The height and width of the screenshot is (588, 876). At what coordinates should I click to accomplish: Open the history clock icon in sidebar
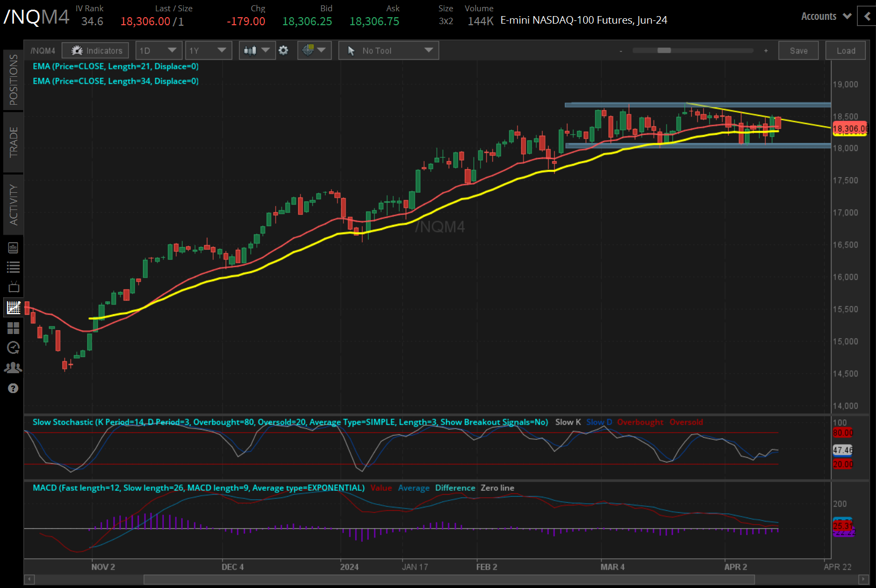(13, 348)
